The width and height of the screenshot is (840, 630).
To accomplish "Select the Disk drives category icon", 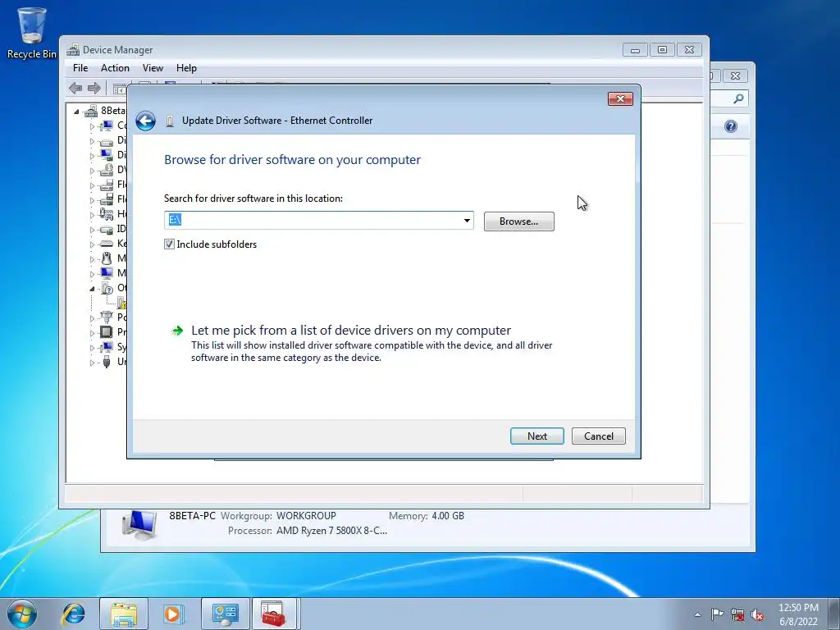I will 107,141.
